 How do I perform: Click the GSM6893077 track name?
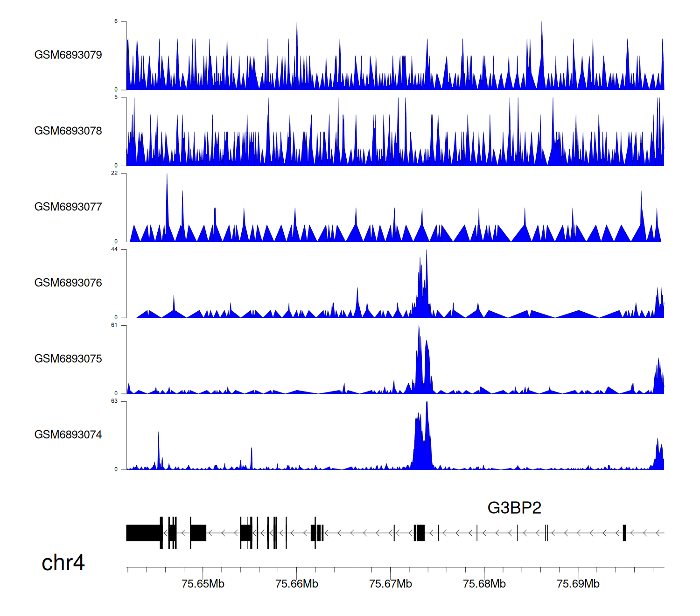[68, 207]
